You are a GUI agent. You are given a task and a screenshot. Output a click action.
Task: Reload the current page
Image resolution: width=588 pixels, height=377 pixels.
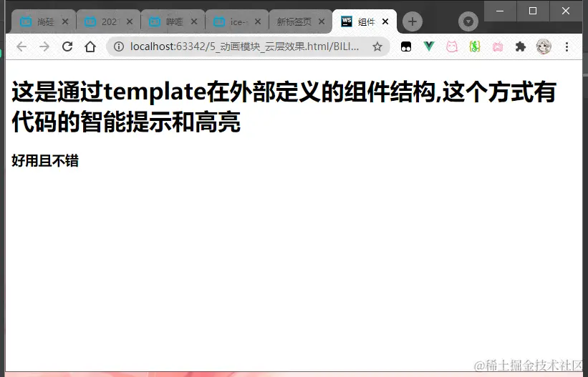point(67,46)
